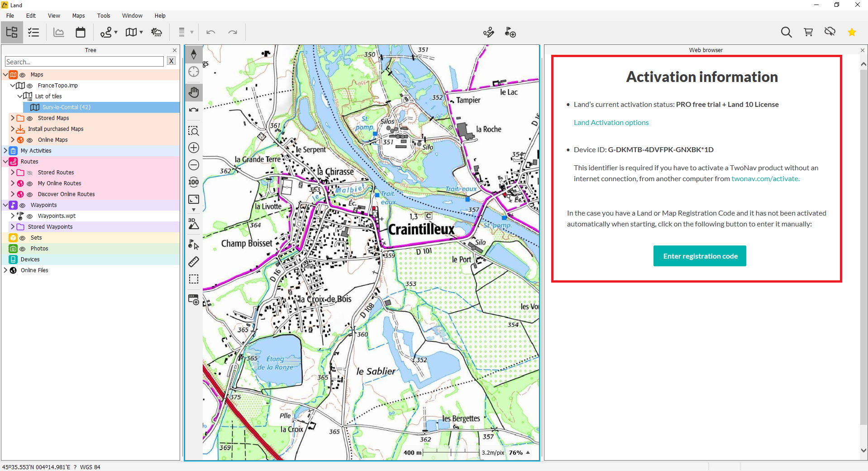Viewport: 868px width, 471px height.
Task: Collapse the Routes tree node
Action: pyautogui.click(x=5, y=161)
